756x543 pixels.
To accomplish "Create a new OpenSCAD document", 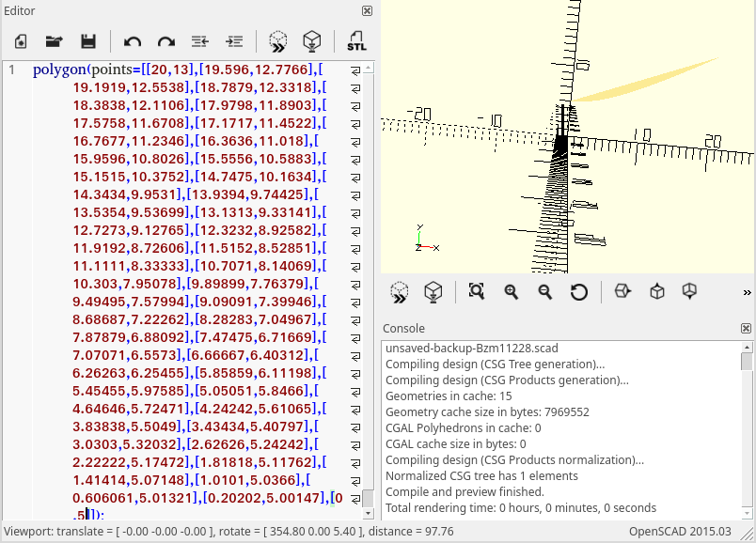I will pyautogui.click(x=20, y=41).
